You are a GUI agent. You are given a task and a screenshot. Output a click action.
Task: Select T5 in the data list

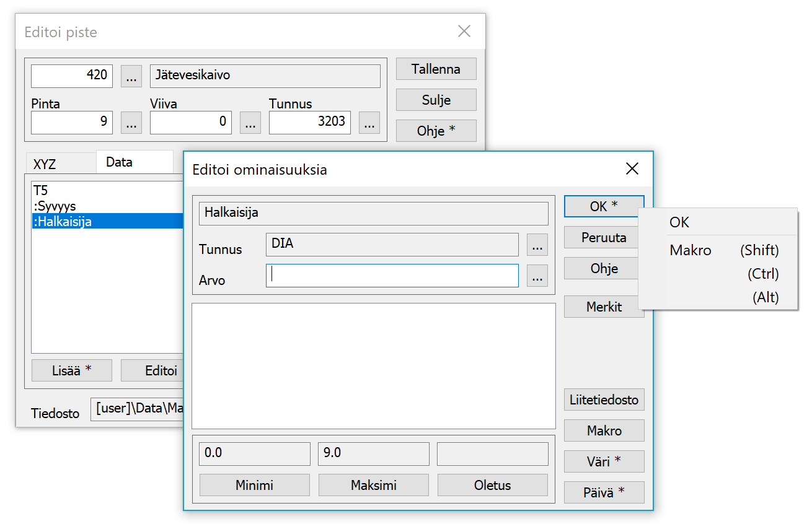(41, 190)
